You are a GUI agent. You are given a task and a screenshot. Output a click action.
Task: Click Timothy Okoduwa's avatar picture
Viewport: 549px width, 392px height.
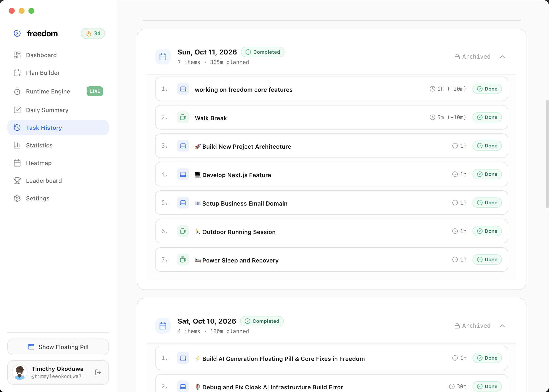pyautogui.click(x=20, y=372)
